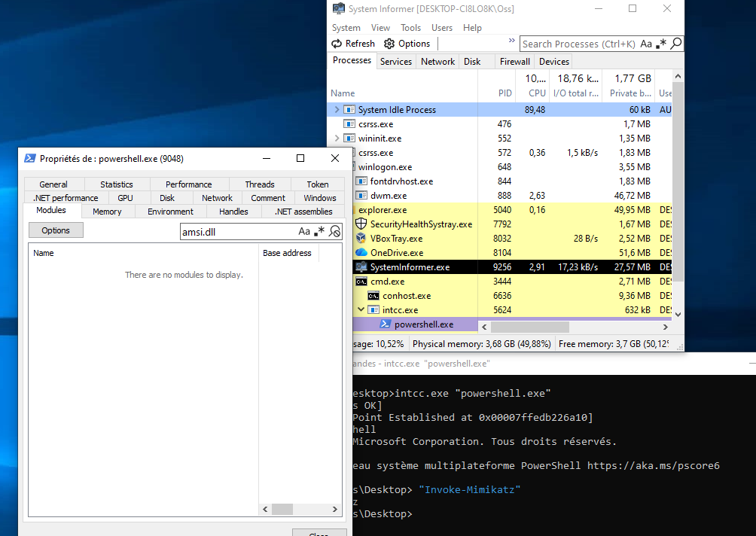756x536 pixels.
Task: Switch to the Network tab in System Informer
Action: (437, 62)
